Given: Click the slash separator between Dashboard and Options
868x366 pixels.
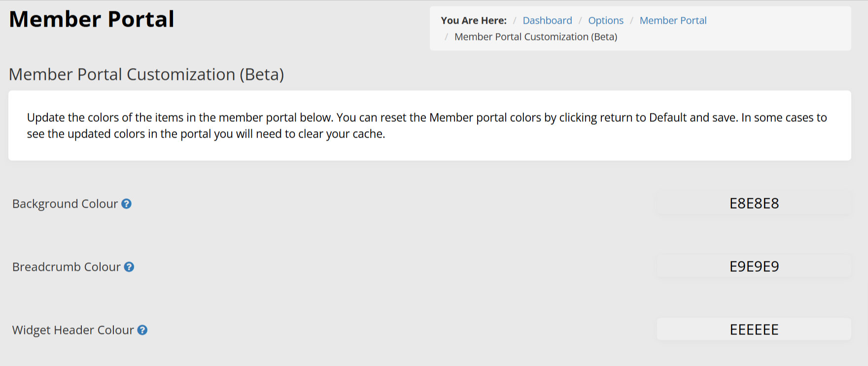Looking at the screenshot, I should click(580, 20).
